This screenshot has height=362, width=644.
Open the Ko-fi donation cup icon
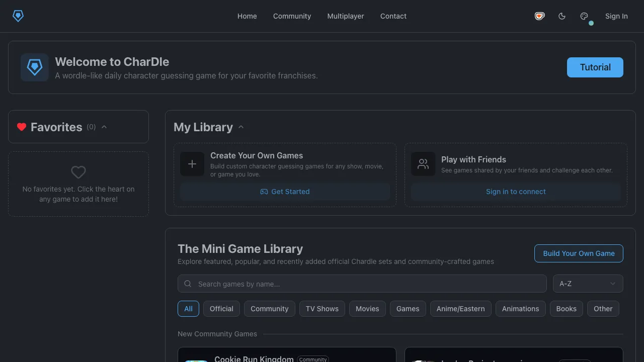point(540,16)
